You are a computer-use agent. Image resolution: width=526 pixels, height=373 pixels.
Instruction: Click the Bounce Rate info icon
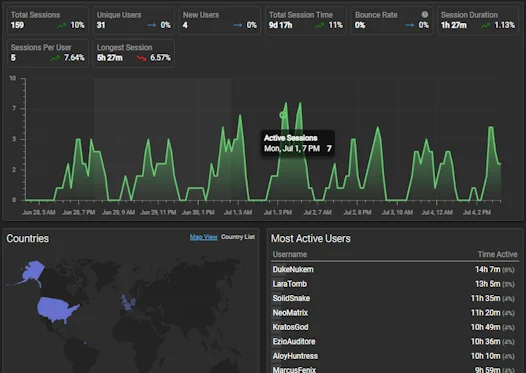[425, 14]
